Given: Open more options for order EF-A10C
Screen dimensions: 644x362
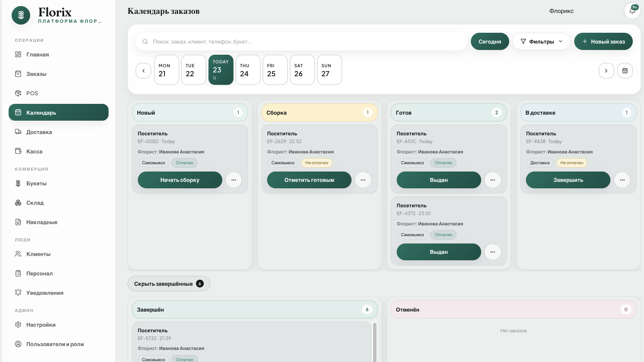Looking at the screenshot, I should click(x=493, y=180).
